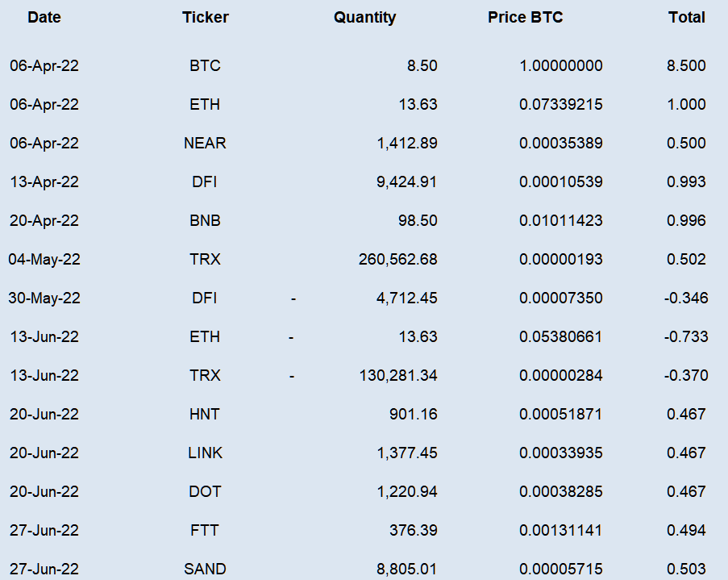Click the price 0.07339215 cell

coord(561,104)
